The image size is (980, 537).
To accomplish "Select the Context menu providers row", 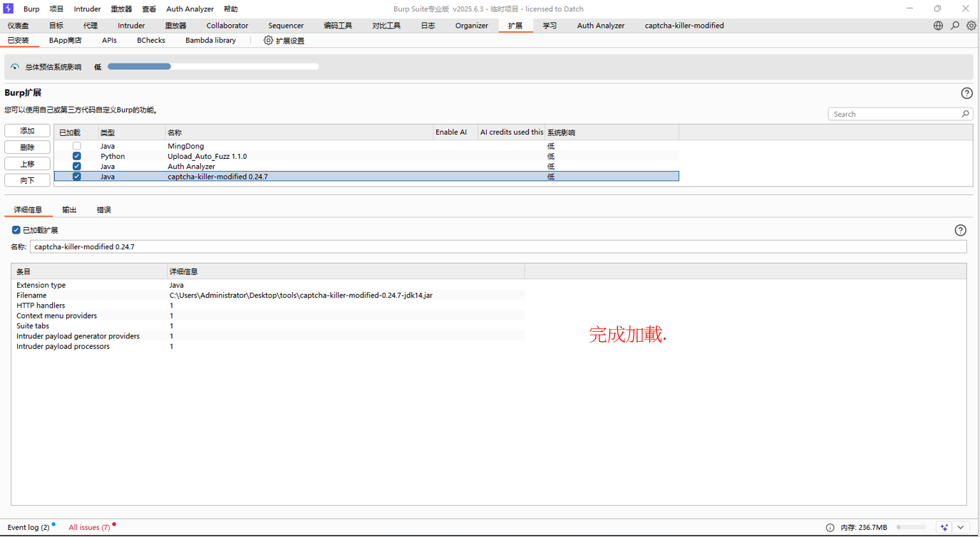I will [268, 316].
